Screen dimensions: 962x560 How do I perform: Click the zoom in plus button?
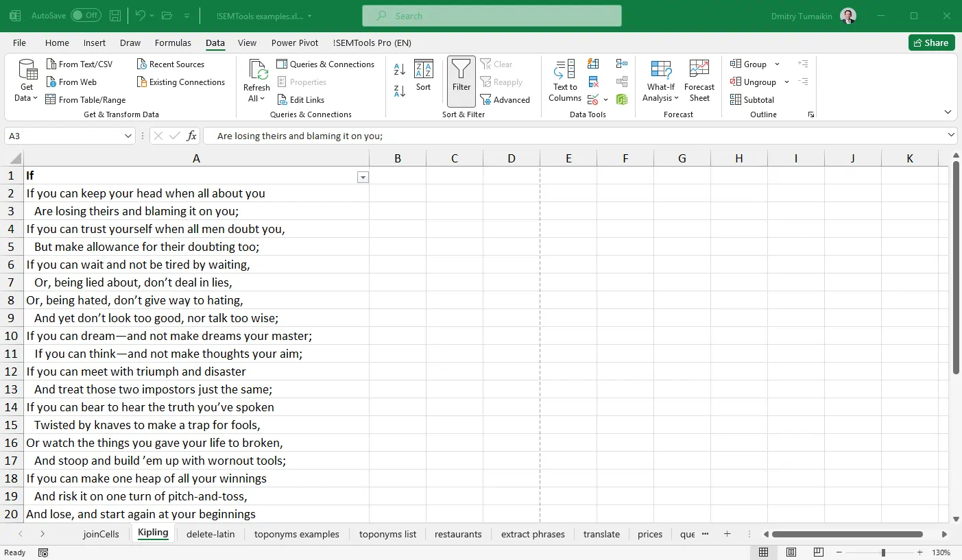[x=919, y=552]
